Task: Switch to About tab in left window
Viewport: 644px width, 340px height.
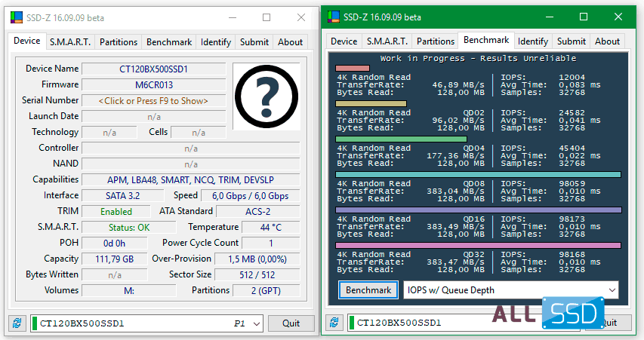Action: click(290, 42)
